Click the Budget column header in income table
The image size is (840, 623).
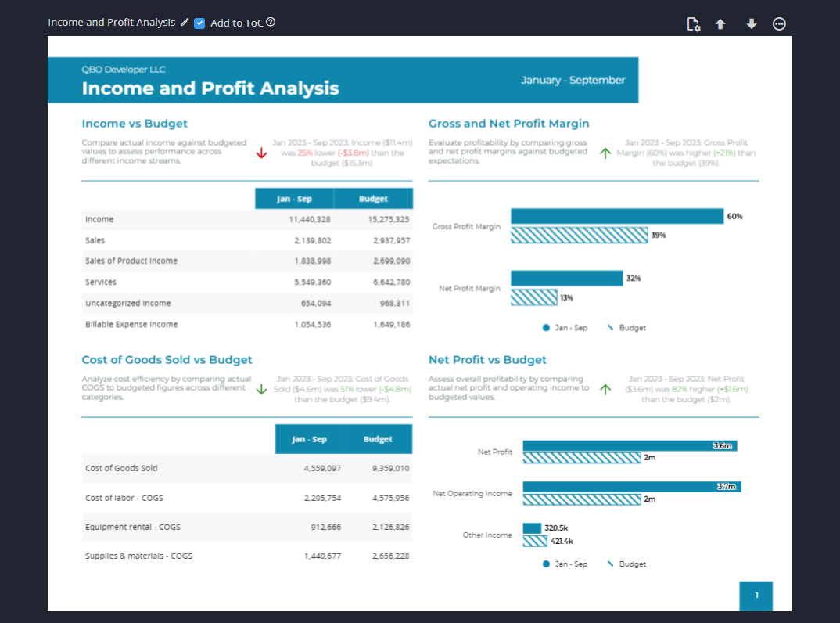(x=373, y=199)
